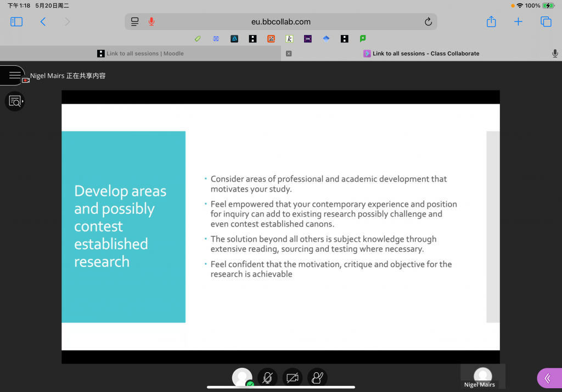
Task: Open the blue diamond-shaped favorite bookmark
Action: tap(326, 39)
